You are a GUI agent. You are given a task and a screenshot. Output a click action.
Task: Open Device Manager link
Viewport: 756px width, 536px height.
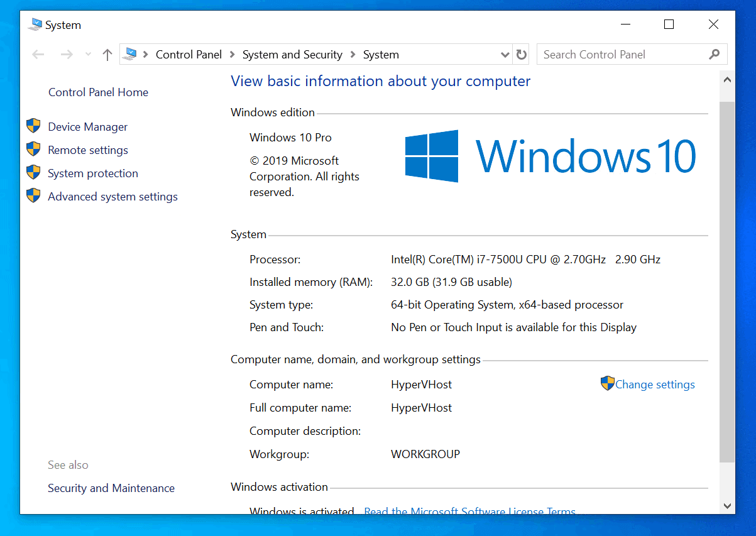click(x=87, y=127)
